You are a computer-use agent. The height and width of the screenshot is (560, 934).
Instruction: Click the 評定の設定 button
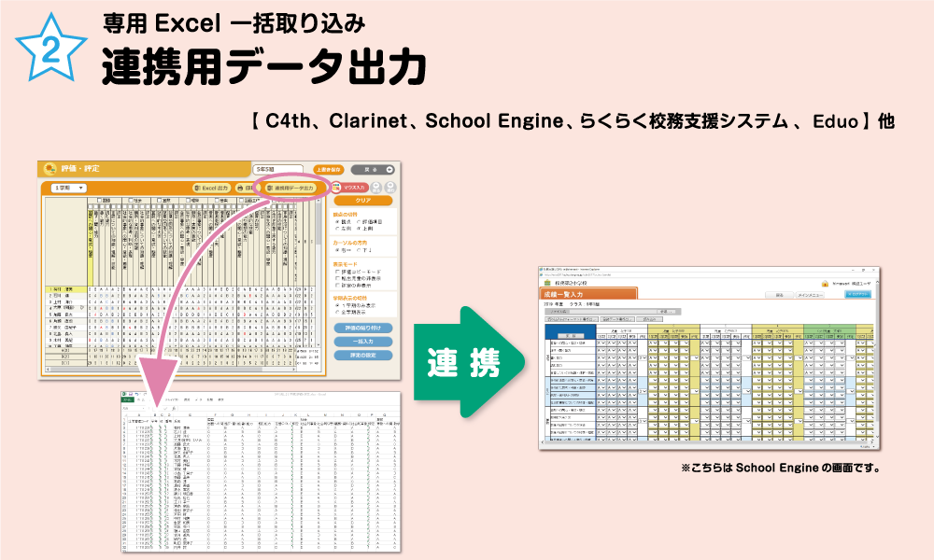coord(363,356)
